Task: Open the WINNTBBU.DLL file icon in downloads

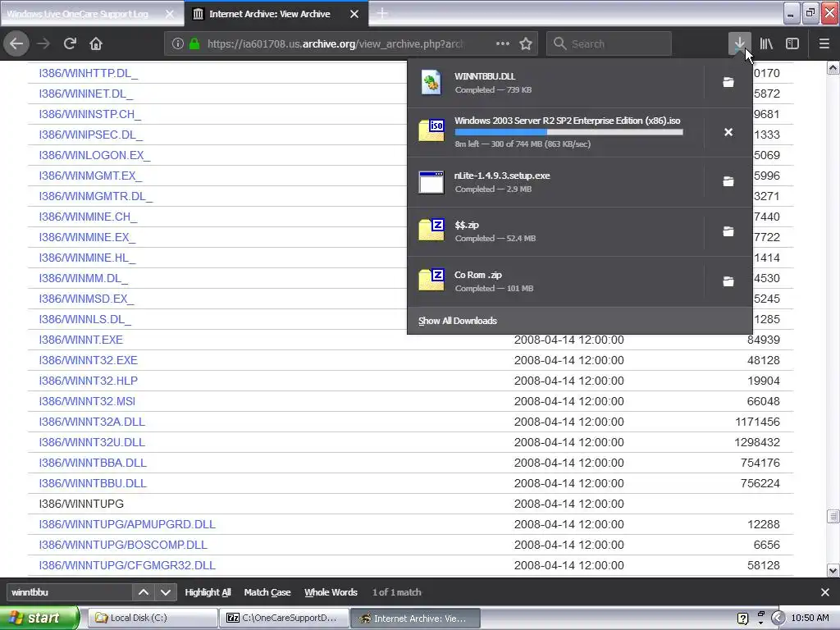Action: [x=431, y=83]
